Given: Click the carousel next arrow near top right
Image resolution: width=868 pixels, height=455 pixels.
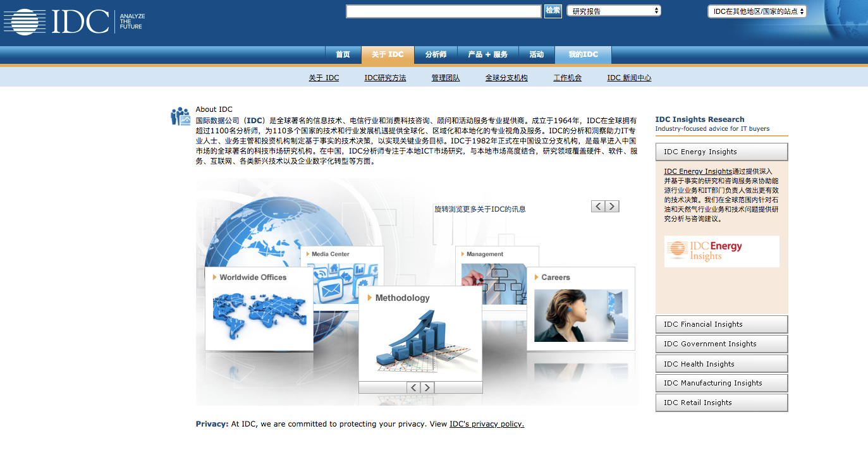Looking at the screenshot, I should [x=612, y=206].
